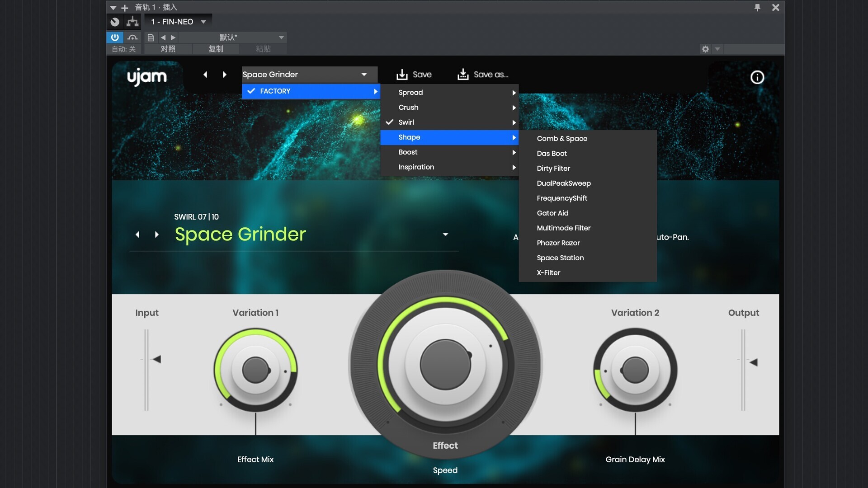Open the Swirl preset category

449,122
